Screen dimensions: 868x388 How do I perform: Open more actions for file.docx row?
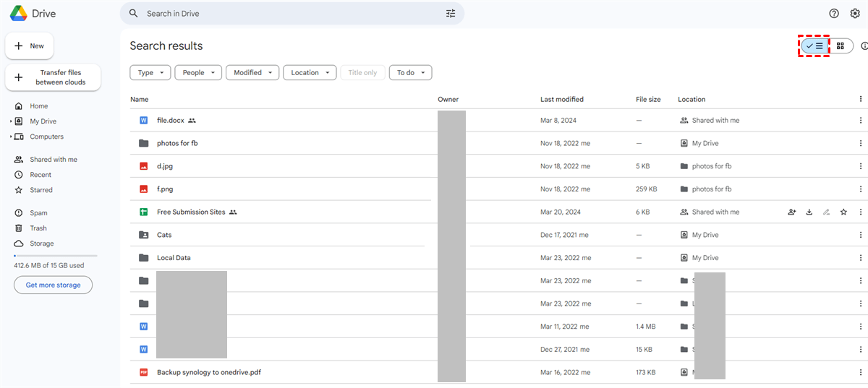(860, 121)
